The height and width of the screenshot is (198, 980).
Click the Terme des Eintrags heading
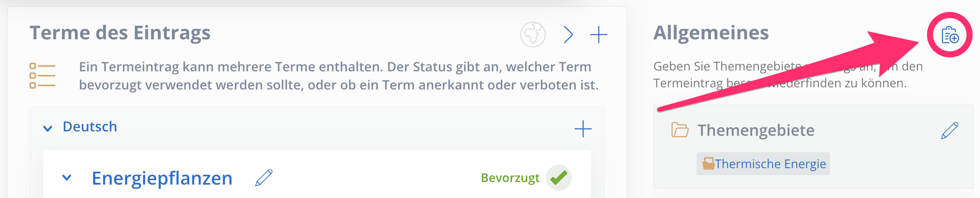(120, 33)
